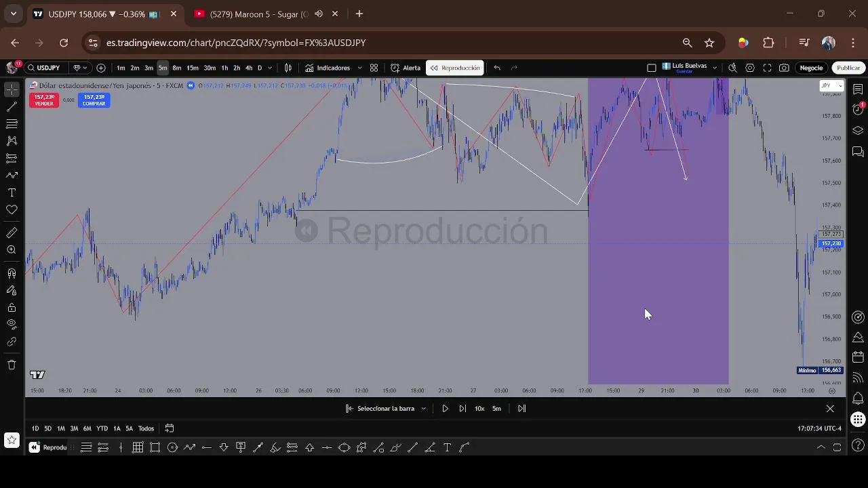Enter fullscreen mode

pyautogui.click(x=767, y=68)
